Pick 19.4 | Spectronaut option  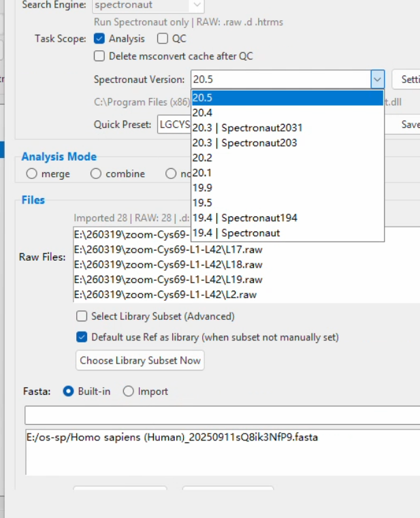(x=287, y=233)
